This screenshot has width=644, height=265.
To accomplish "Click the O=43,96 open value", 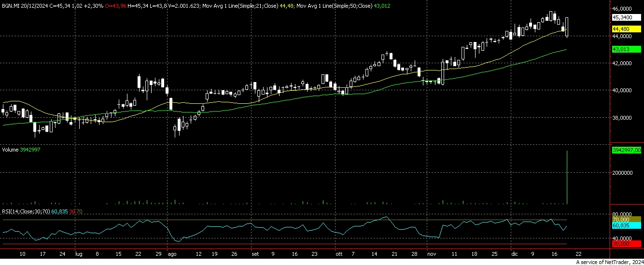I will click(117, 6).
